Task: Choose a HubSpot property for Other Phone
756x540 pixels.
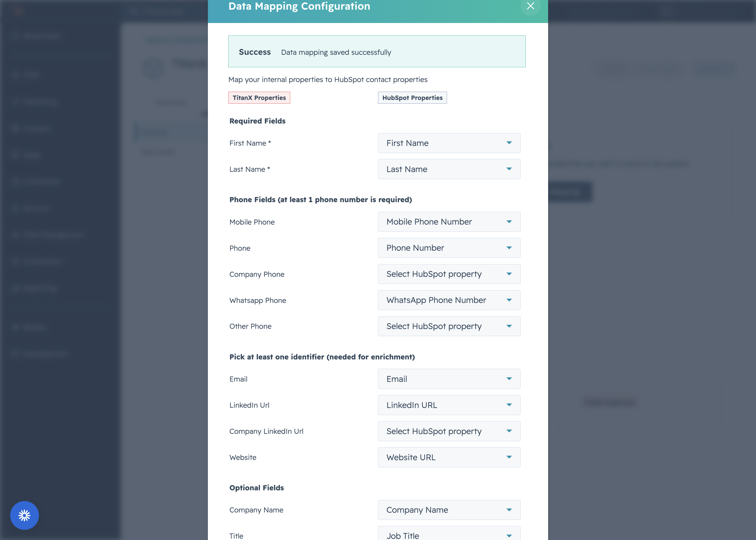Action: [x=449, y=326]
